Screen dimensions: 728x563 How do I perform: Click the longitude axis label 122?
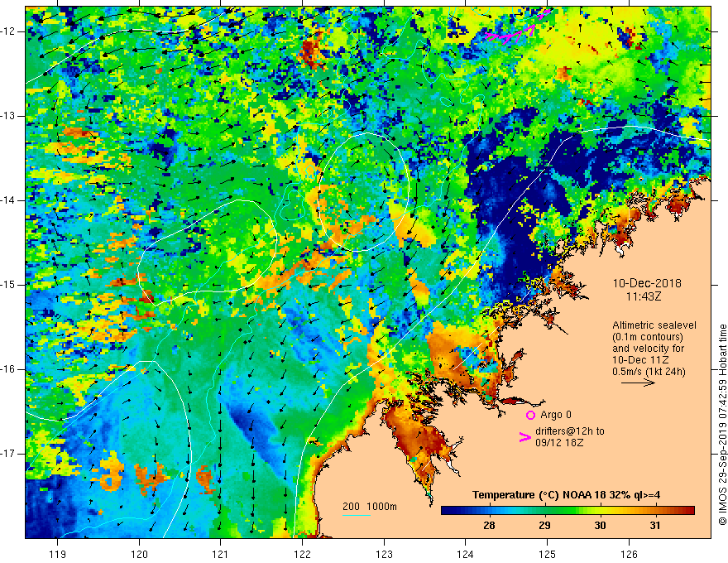[302, 554]
